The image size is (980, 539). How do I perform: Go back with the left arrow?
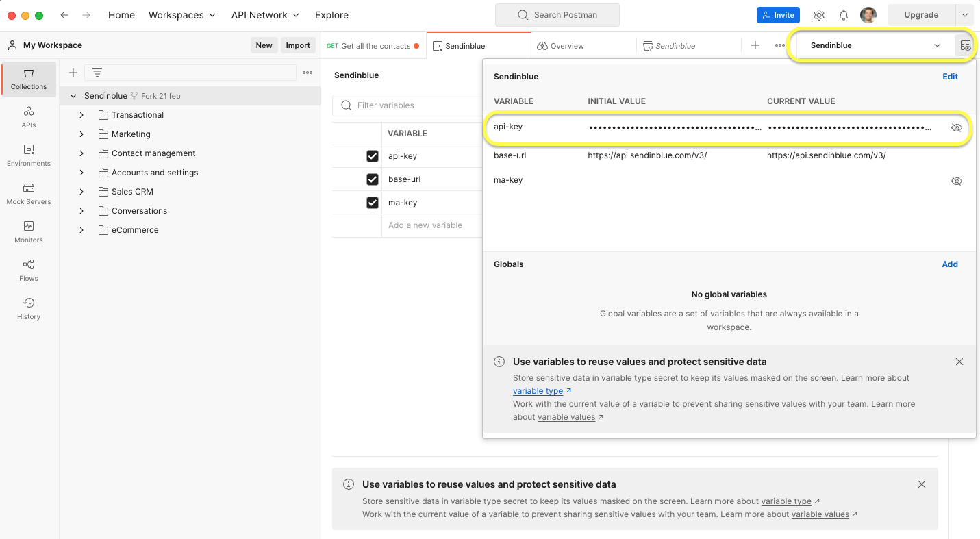pyautogui.click(x=64, y=15)
